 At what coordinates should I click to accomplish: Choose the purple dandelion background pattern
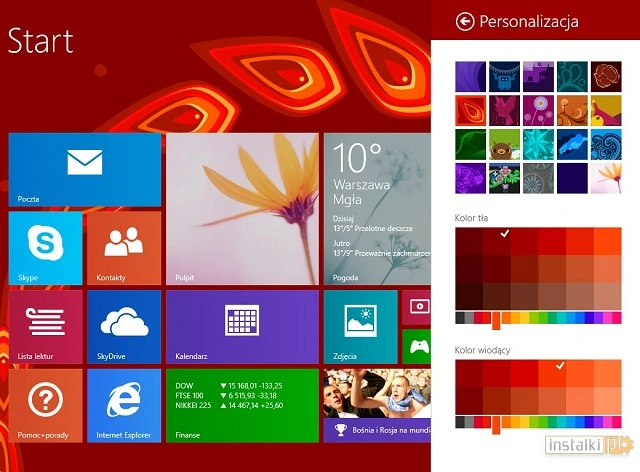(x=538, y=110)
